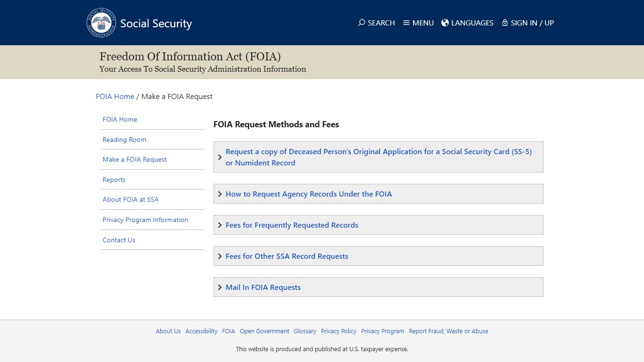This screenshot has height=362, width=644.
Task: Open Glossary in the footer
Action: tap(305, 331)
